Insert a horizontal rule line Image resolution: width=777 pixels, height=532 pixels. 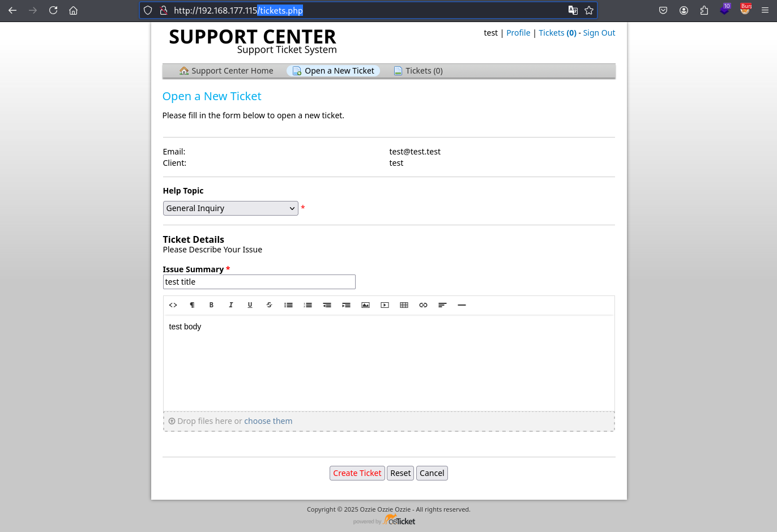(462, 305)
